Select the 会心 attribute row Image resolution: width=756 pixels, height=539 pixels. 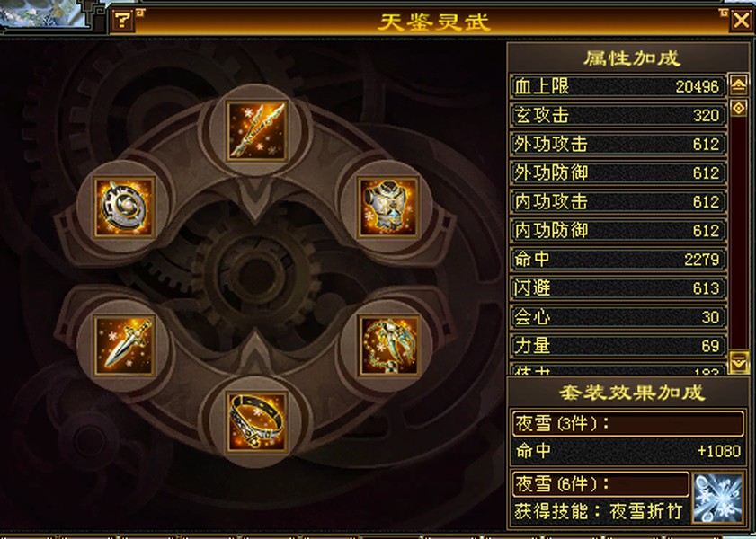[618, 317]
